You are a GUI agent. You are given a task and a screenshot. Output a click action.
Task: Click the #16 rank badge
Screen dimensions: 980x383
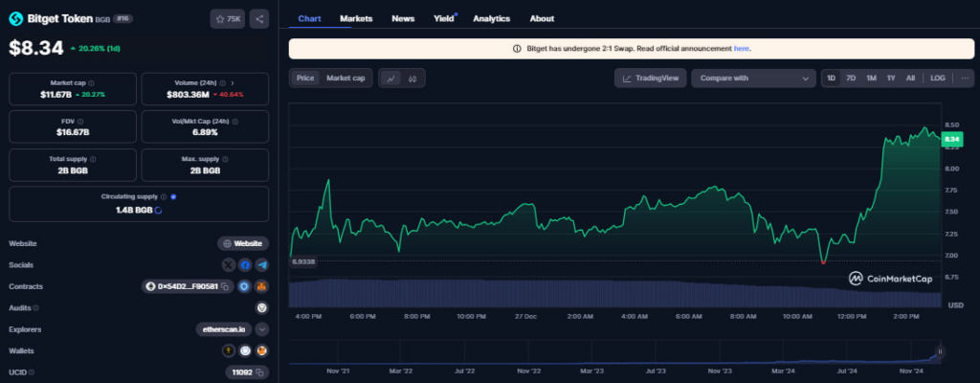pos(123,19)
